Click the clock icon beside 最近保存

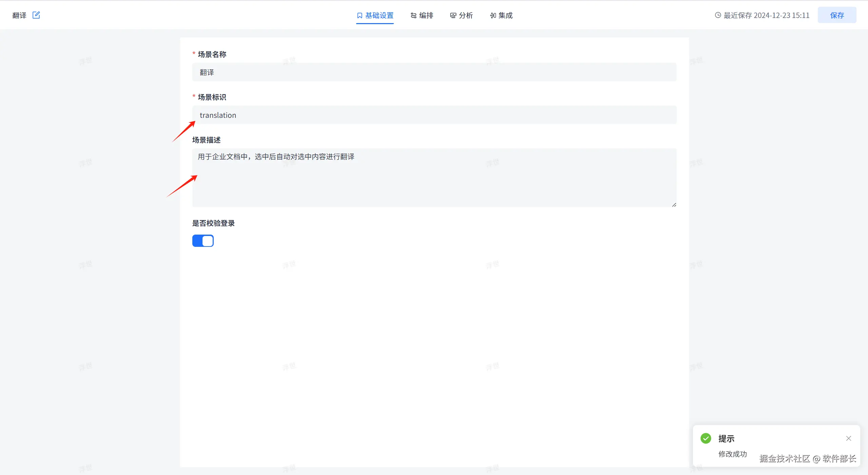pyautogui.click(x=718, y=15)
